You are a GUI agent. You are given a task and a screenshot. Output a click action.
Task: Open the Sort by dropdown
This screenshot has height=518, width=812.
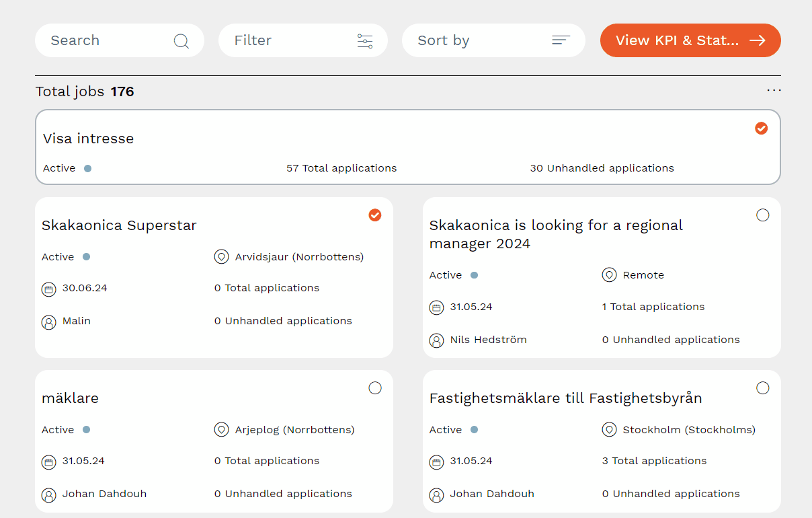(x=493, y=40)
